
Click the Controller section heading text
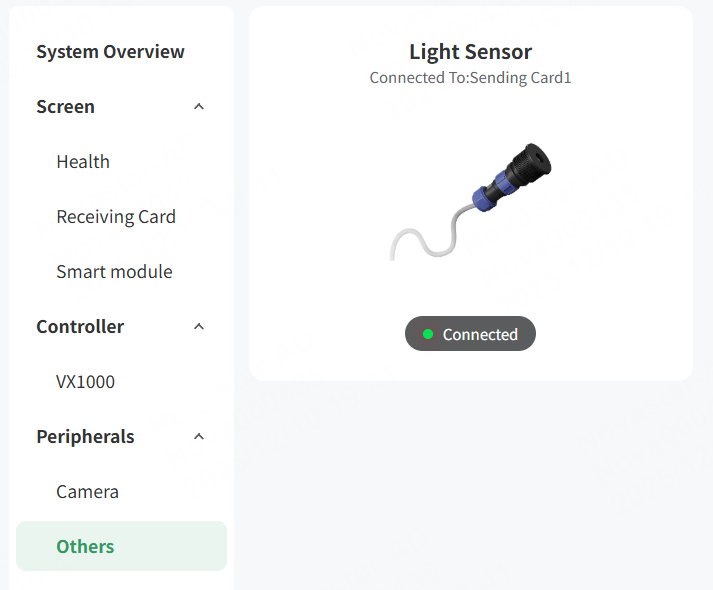point(80,327)
